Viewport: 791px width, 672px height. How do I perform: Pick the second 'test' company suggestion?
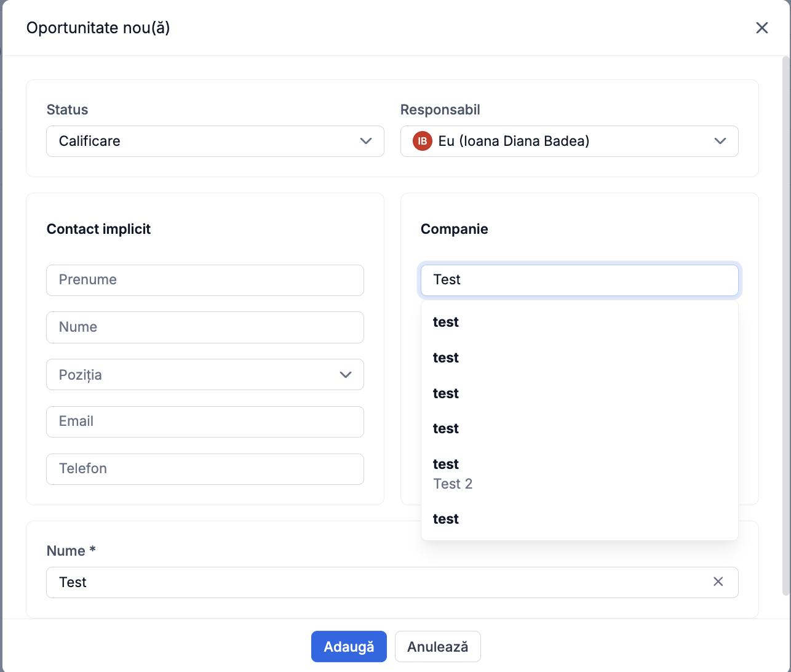coord(579,358)
